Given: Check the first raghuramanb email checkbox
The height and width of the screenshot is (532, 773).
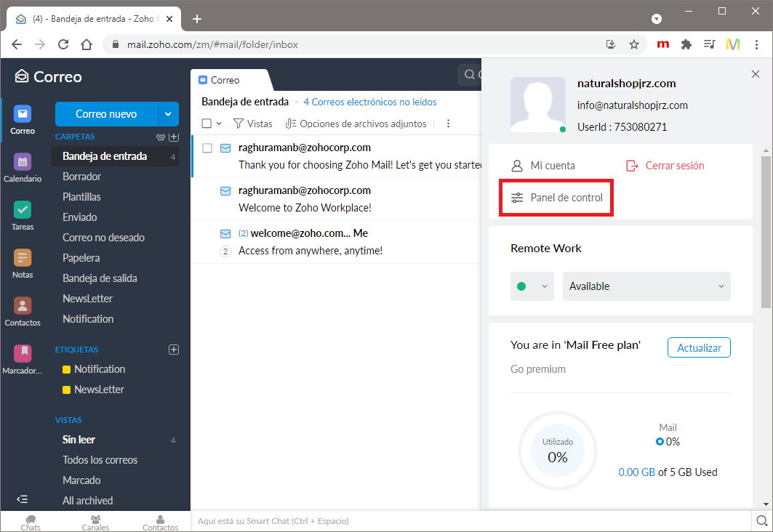Looking at the screenshot, I should pyautogui.click(x=207, y=148).
